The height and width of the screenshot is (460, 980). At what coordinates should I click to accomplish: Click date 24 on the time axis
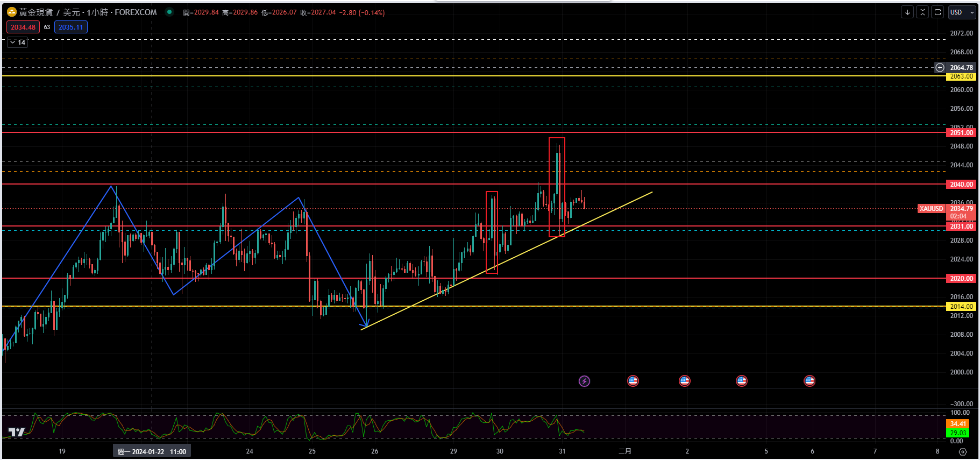click(x=250, y=451)
